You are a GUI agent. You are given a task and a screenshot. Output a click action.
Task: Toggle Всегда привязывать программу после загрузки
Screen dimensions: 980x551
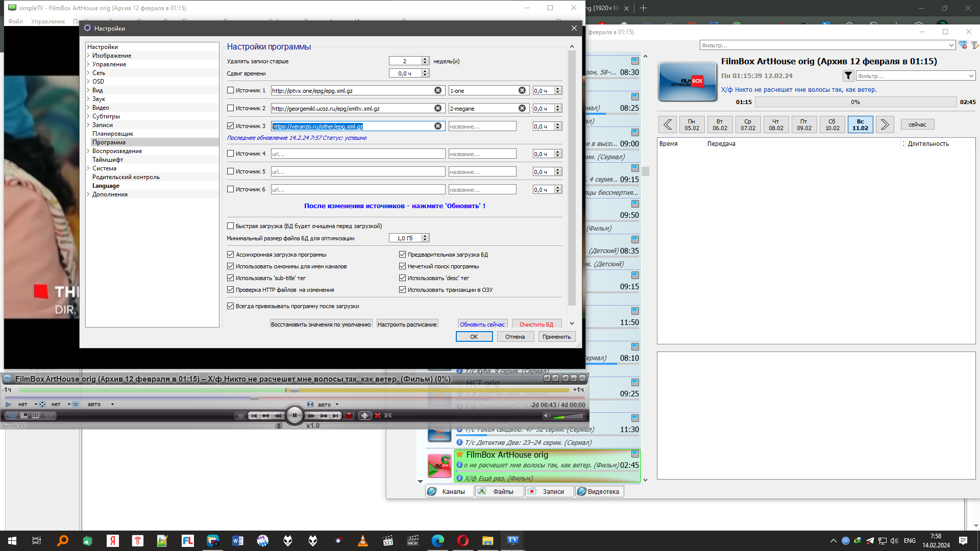230,306
